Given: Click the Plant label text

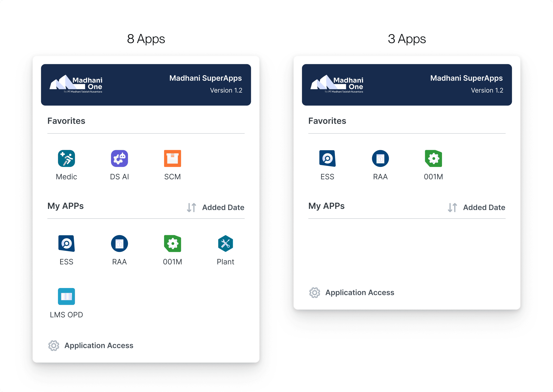Looking at the screenshot, I should point(225,262).
